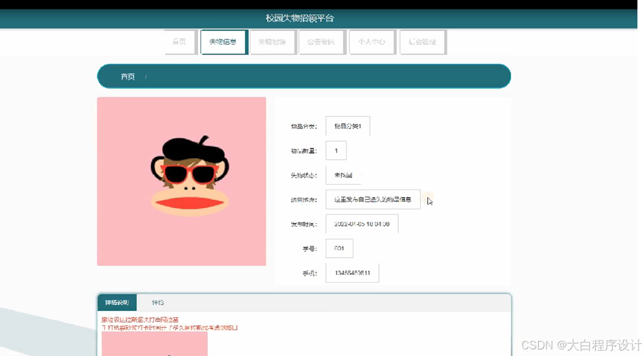Select the 详情说明 details tab

[117, 303]
